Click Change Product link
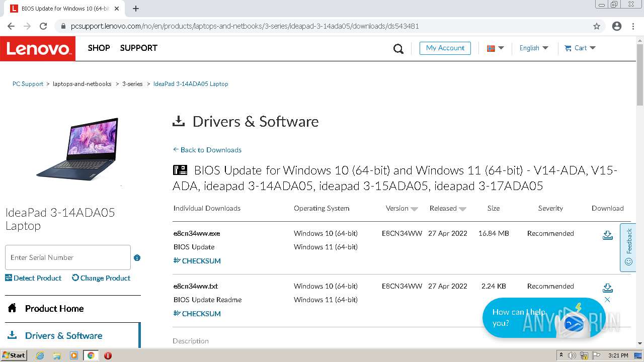 101,278
